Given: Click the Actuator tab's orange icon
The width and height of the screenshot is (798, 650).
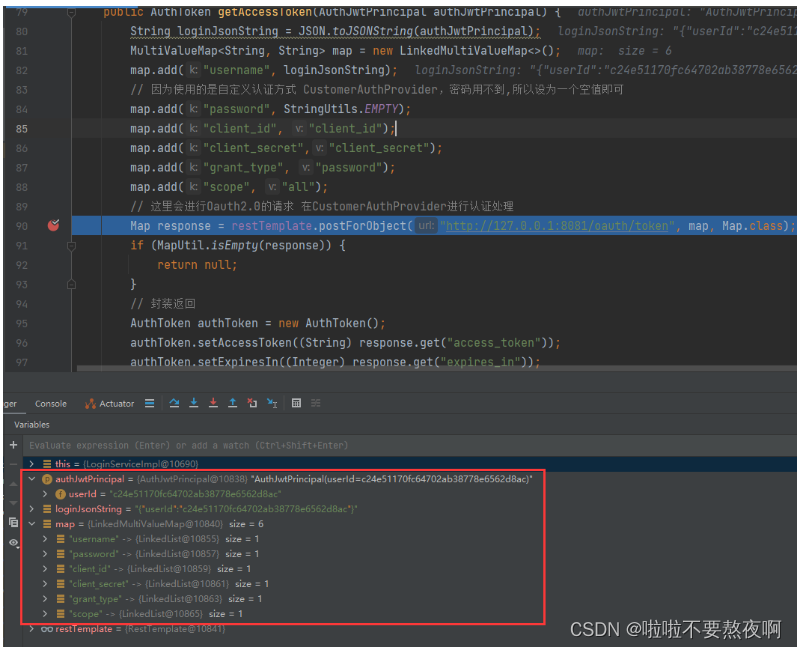Looking at the screenshot, I should (90, 404).
